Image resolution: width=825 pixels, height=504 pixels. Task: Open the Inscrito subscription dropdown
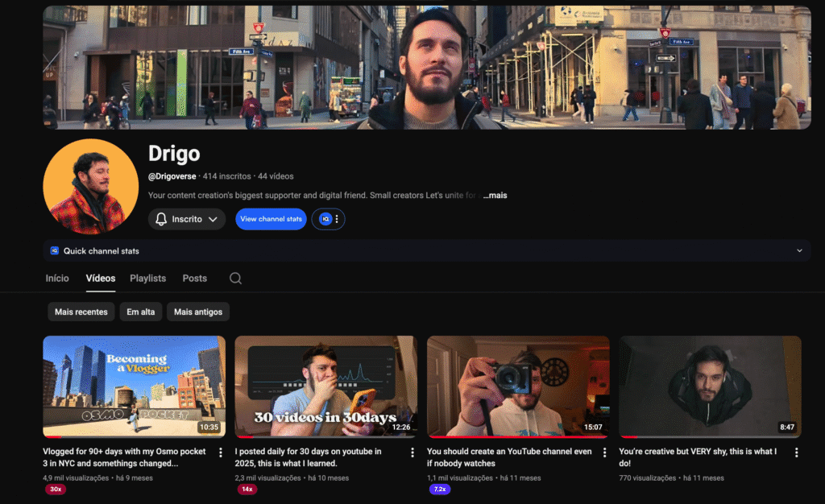(x=187, y=219)
